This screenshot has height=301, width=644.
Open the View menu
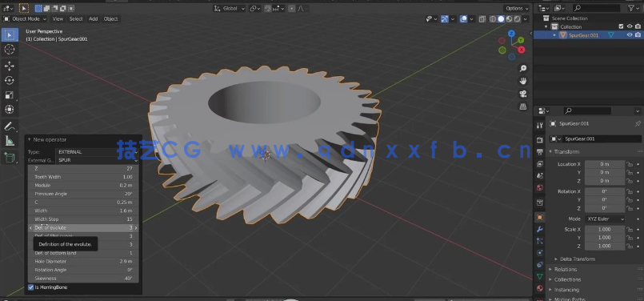58,19
